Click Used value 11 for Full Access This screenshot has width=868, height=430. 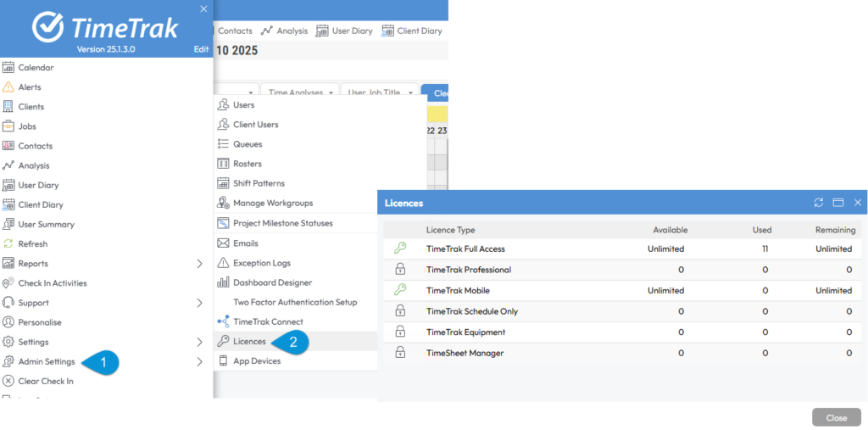tap(765, 249)
